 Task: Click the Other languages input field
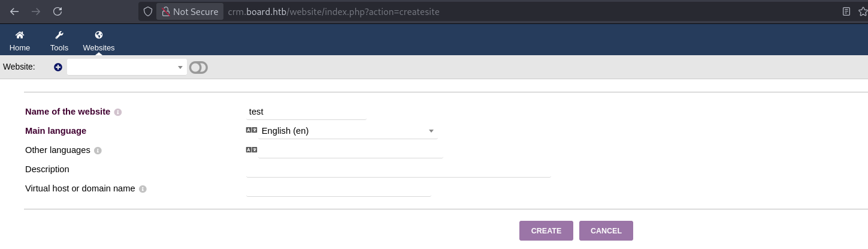[x=350, y=150]
